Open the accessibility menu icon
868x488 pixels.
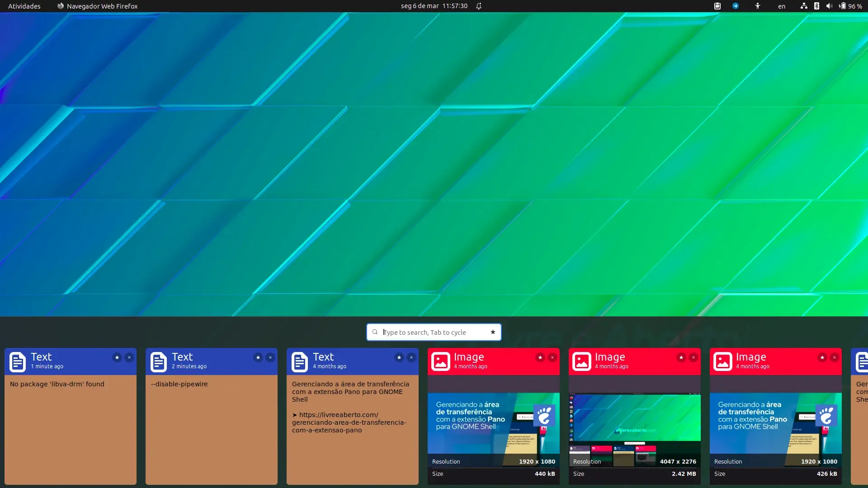click(x=758, y=6)
